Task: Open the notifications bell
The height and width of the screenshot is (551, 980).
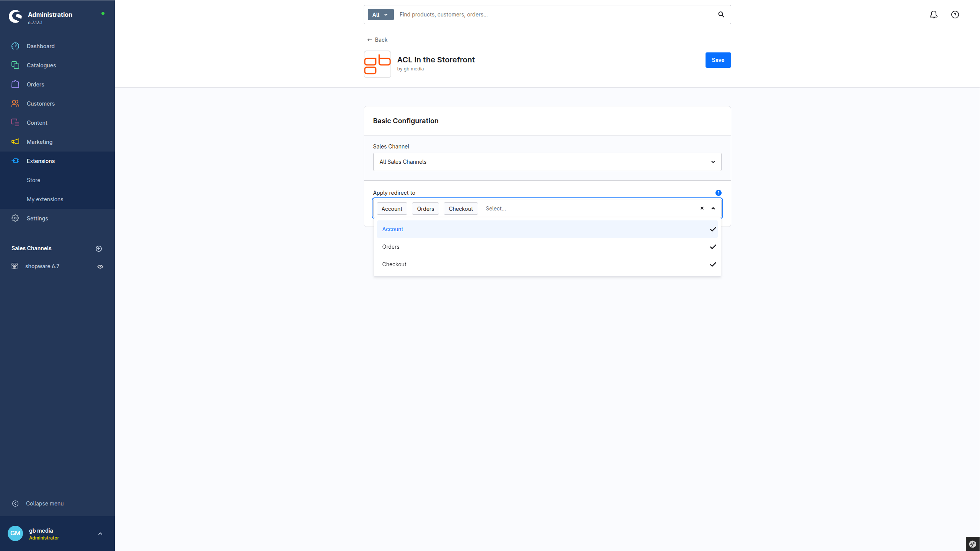Action: point(934,15)
